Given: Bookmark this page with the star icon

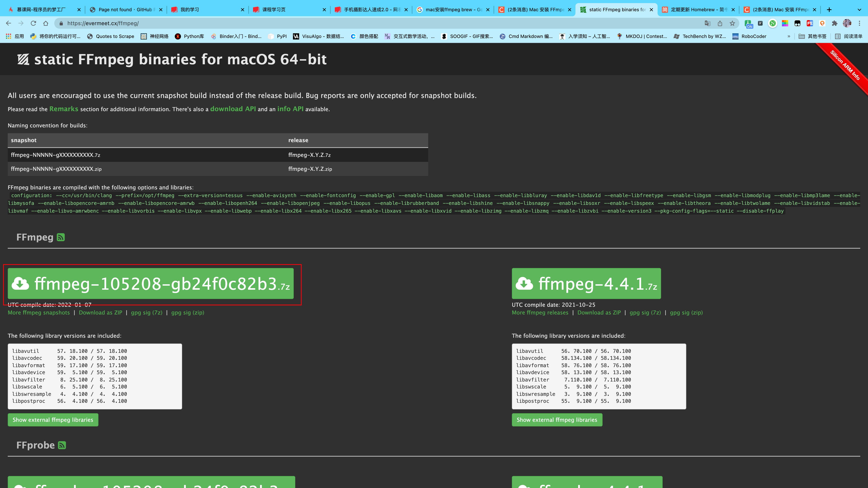Looking at the screenshot, I should (x=732, y=23).
